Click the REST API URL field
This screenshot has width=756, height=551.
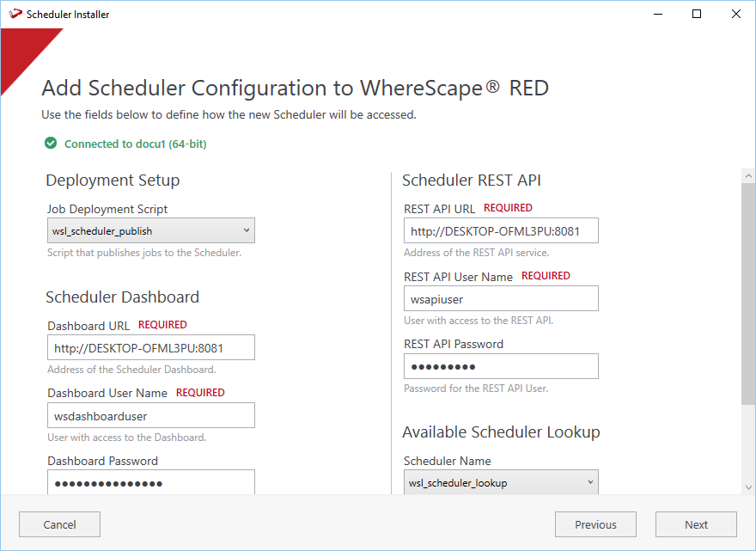pos(501,231)
